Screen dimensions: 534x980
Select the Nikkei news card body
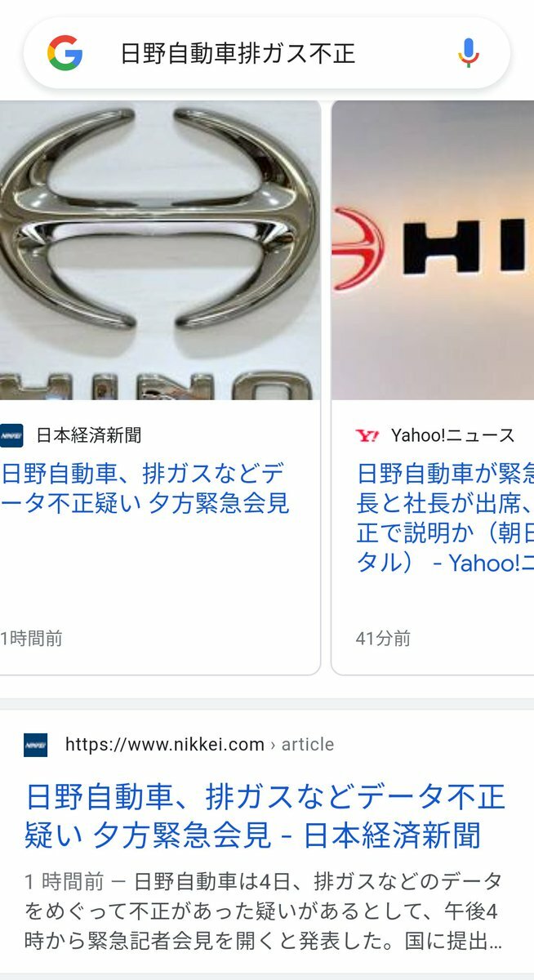(x=160, y=387)
